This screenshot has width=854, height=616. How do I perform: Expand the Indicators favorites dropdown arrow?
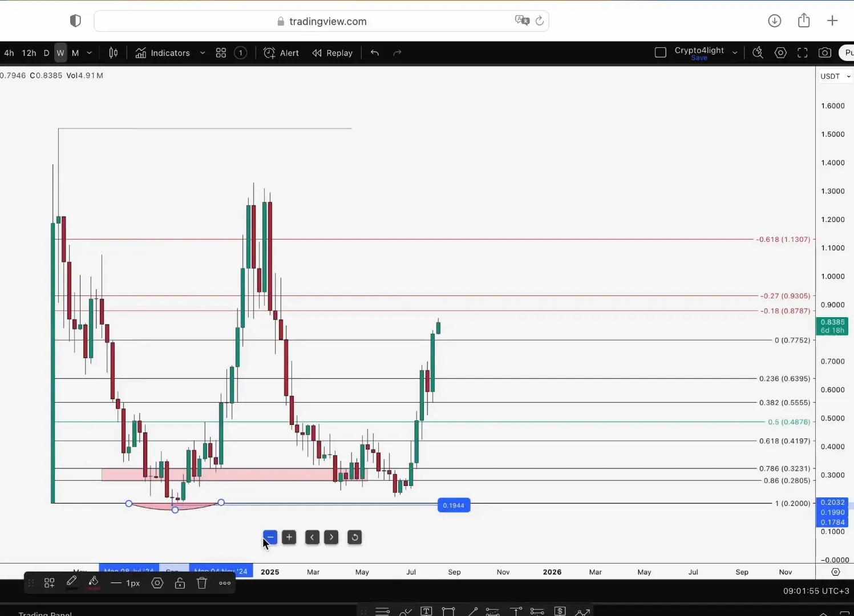pyautogui.click(x=203, y=53)
